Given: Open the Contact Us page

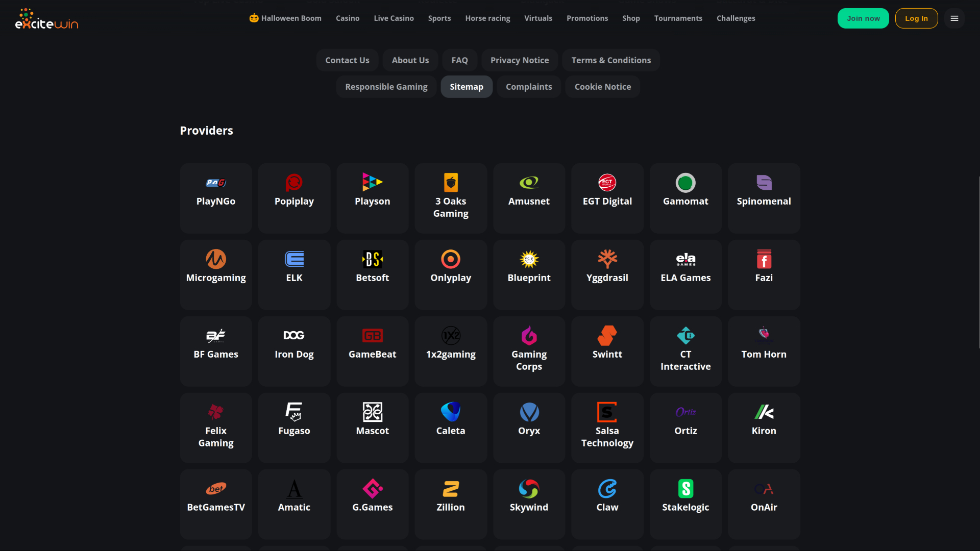Looking at the screenshot, I should [x=347, y=60].
